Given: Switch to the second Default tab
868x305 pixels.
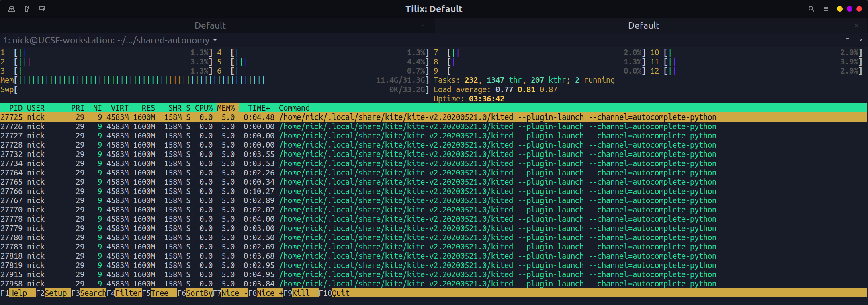Looking at the screenshot, I should click(x=644, y=25).
